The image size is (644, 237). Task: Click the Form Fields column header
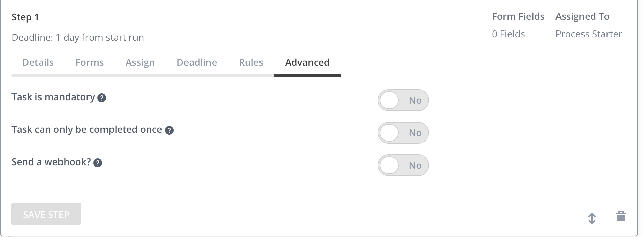point(518,16)
